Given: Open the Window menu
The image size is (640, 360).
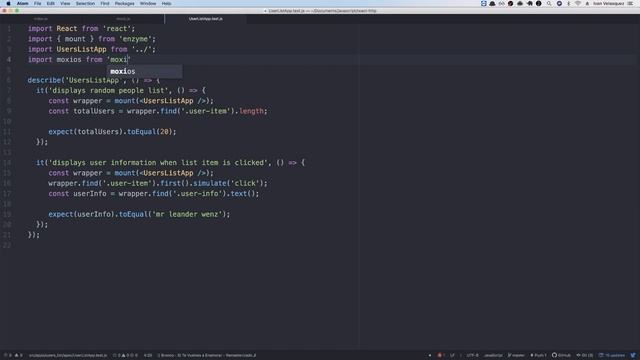Looking at the screenshot, I should [148, 3].
